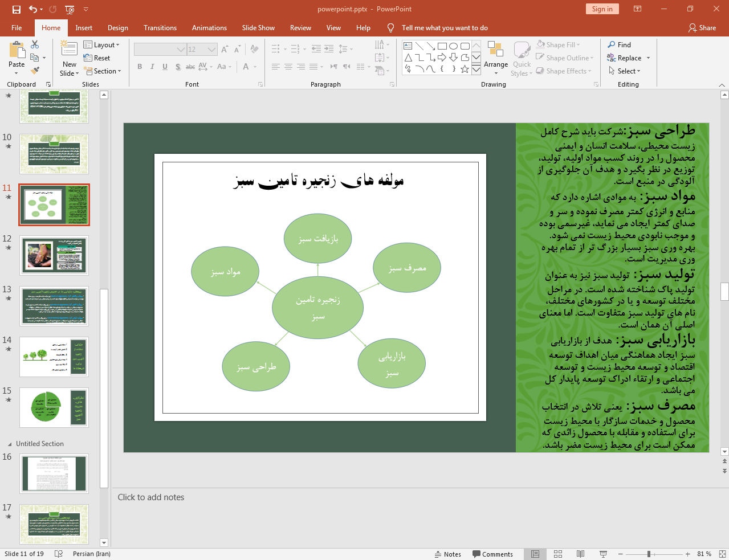Select the oval shape in the shapes gallery
Viewport: 729px width, 560px height.
coord(454,46)
